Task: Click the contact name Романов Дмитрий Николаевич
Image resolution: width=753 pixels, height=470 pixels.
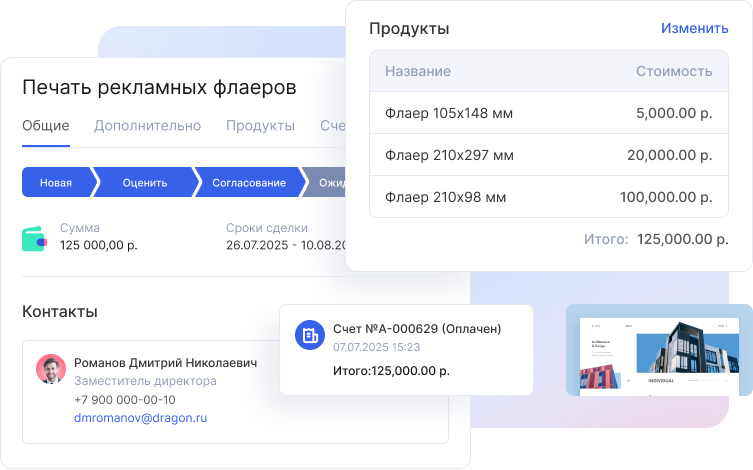Action: coord(165,363)
